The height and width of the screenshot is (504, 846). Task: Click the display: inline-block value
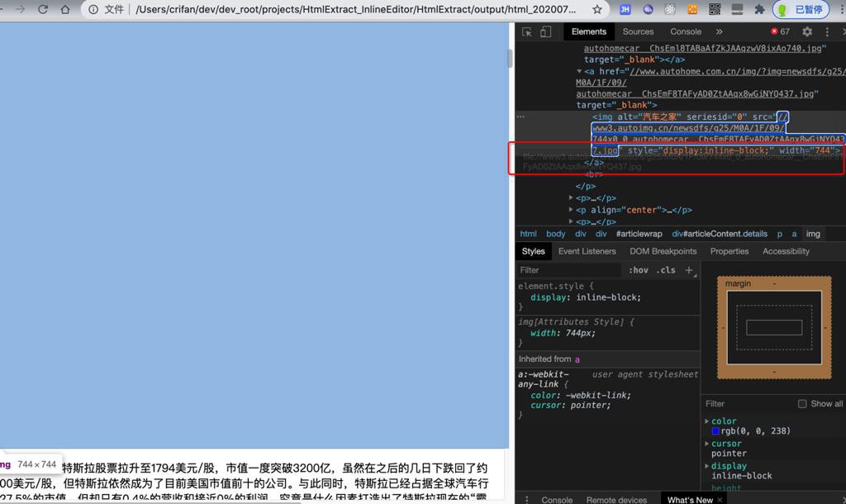(608, 297)
